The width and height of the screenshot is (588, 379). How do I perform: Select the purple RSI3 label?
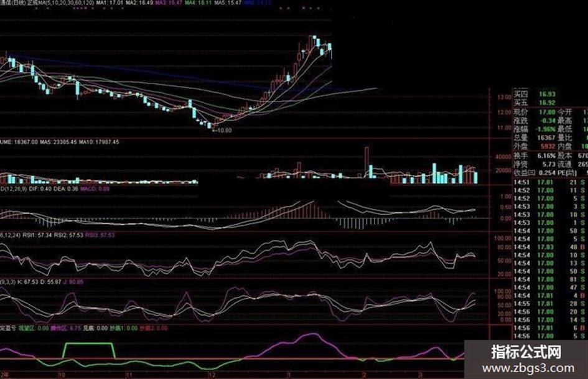[x=100, y=235]
